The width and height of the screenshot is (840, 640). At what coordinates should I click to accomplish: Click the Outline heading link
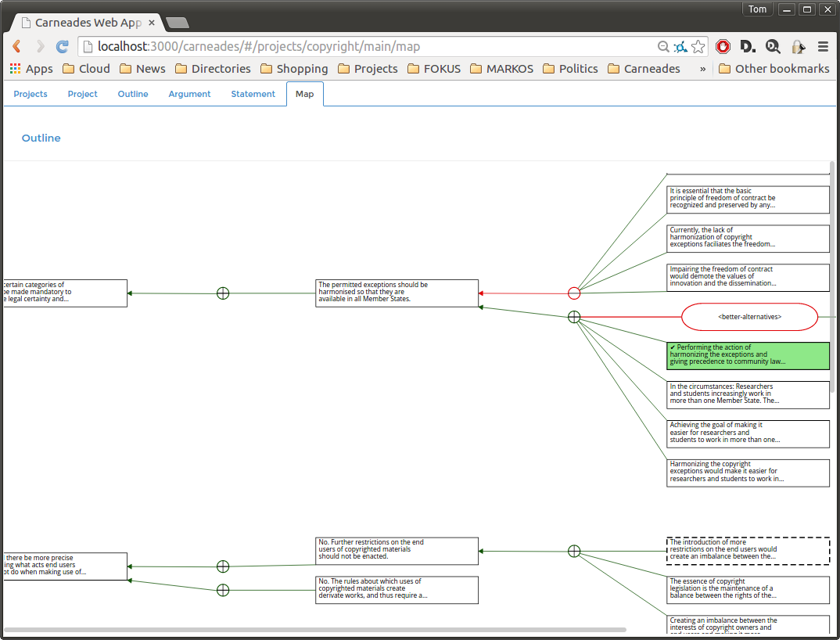pyautogui.click(x=41, y=138)
